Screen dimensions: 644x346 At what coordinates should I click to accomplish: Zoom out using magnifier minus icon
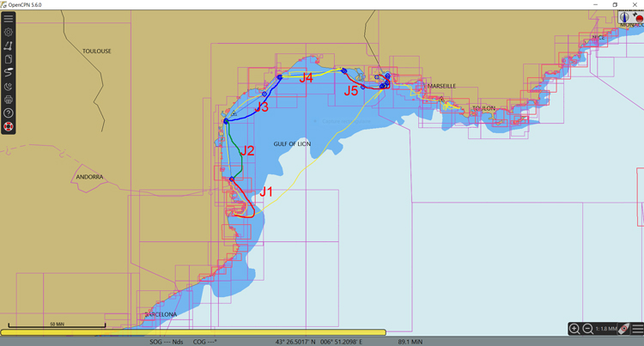tap(587, 329)
